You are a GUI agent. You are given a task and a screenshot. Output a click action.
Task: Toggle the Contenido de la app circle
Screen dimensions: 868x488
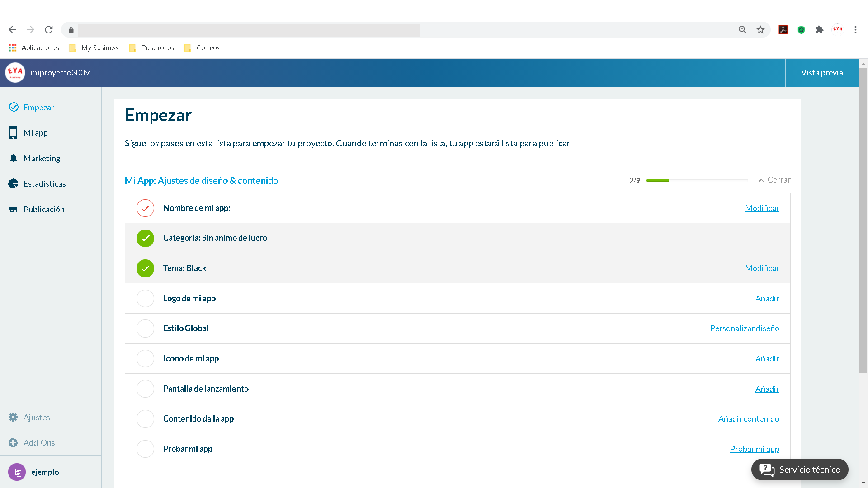pyautogui.click(x=145, y=419)
